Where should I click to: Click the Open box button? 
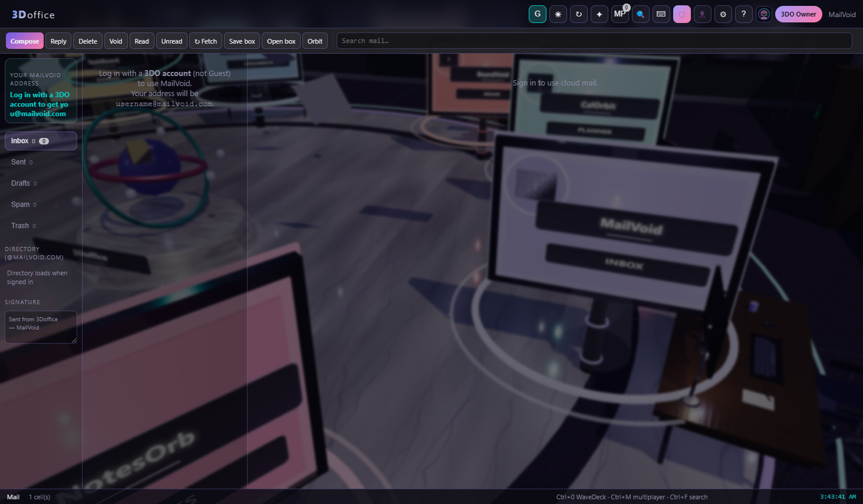coord(281,41)
